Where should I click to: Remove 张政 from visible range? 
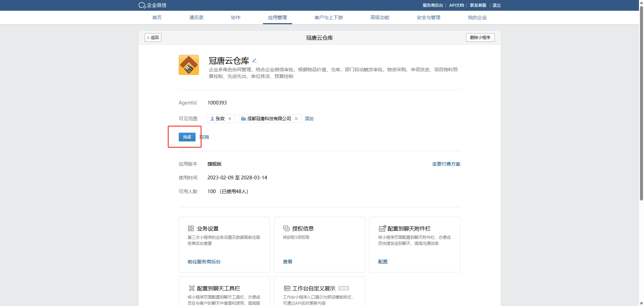[x=230, y=119]
